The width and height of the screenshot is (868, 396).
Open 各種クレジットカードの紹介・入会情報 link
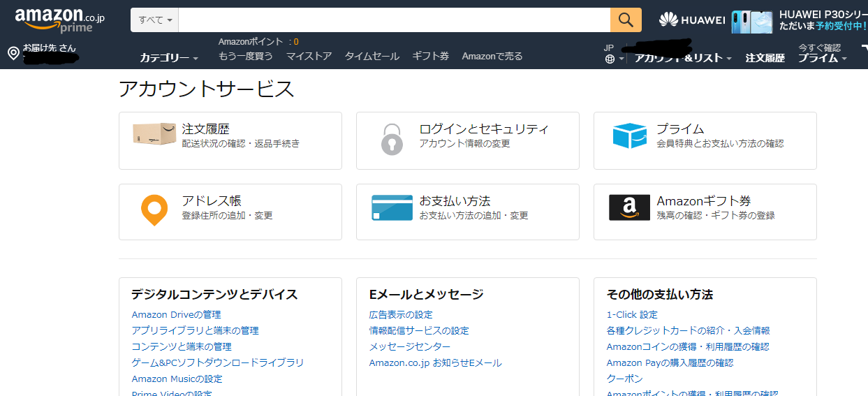coord(688,331)
